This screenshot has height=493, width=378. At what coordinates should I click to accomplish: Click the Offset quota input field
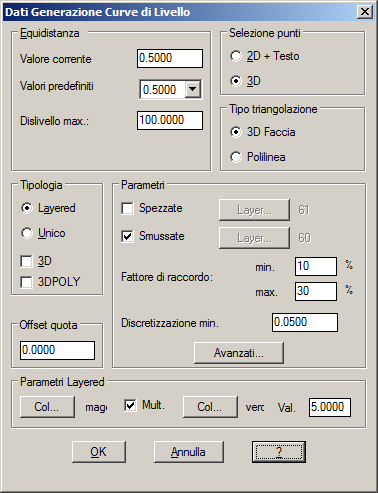pyautogui.click(x=57, y=350)
